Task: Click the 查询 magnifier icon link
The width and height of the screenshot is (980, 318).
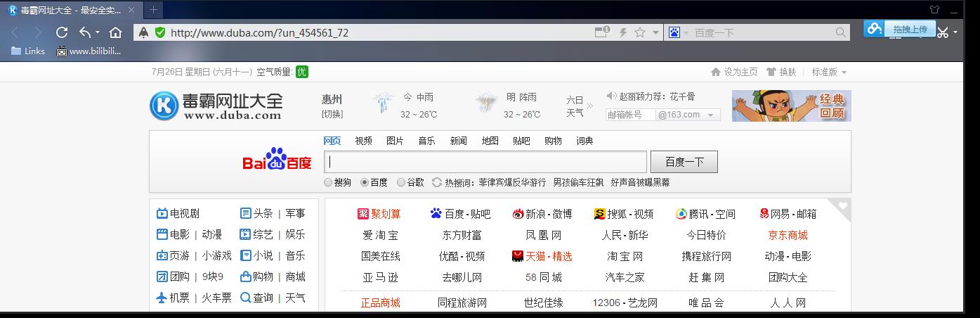Action: (x=256, y=298)
